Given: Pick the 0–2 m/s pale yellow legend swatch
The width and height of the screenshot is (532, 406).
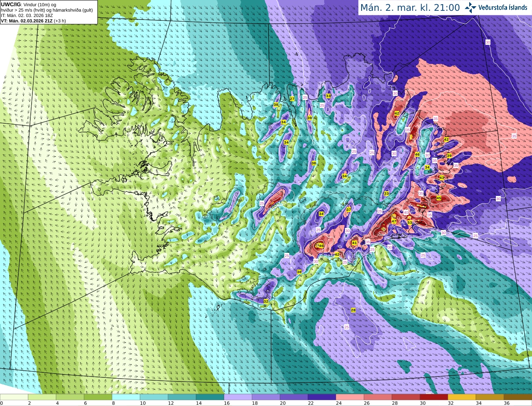Looking at the screenshot, I should pos(14,397).
